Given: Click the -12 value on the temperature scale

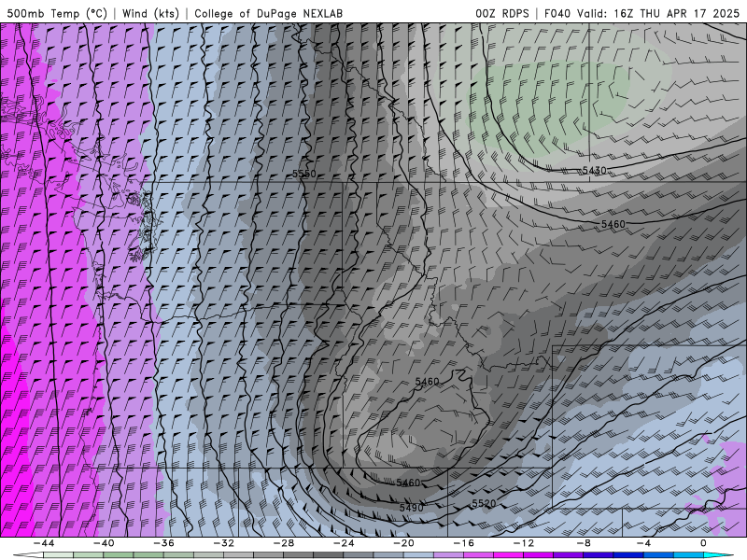Looking at the screenshot, I should (x=524, y=543).
